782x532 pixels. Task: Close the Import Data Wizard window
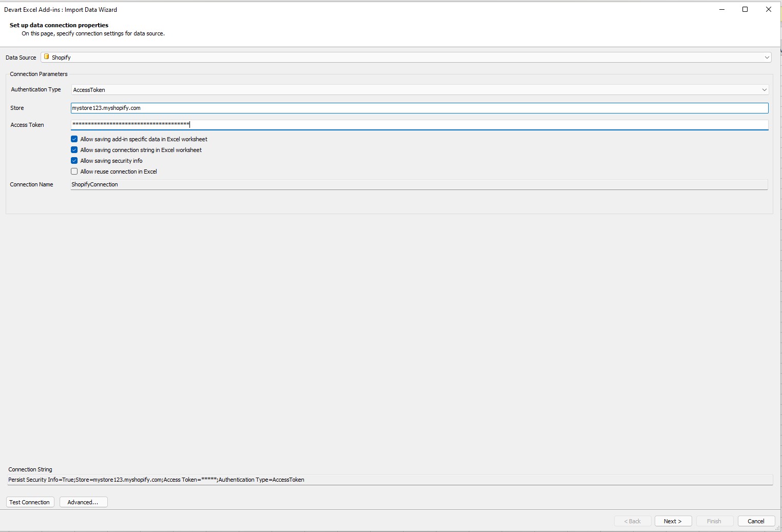tap(769, 9)
